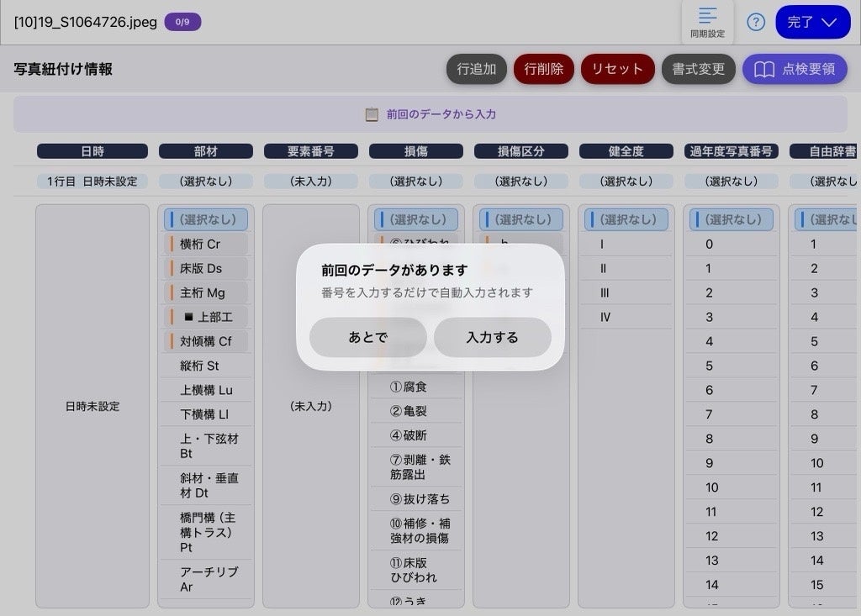The image size is (861, 616).
Task: Click the 行追加 button
Action: tap(476, 69)
